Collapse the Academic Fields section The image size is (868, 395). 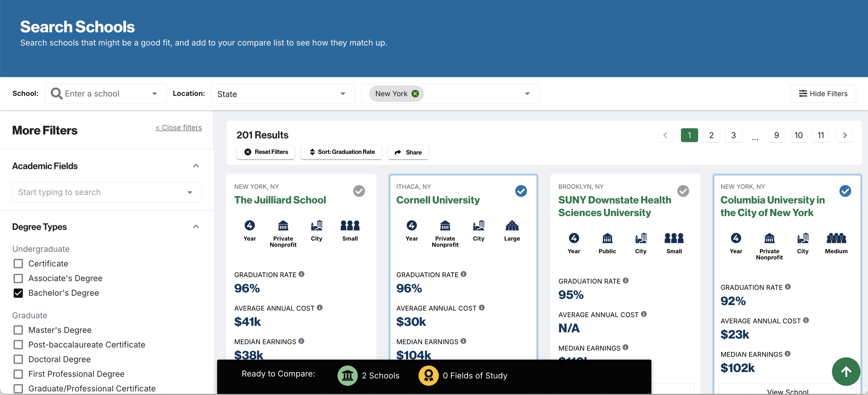(196, 166)
